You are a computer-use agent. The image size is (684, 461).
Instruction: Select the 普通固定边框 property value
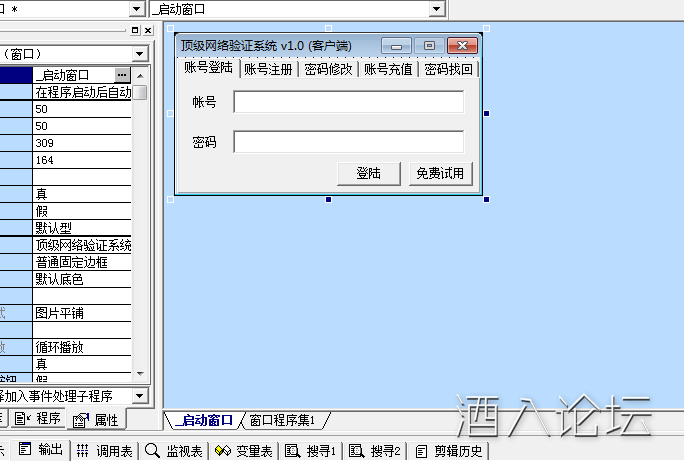click(x=82, y=262)
